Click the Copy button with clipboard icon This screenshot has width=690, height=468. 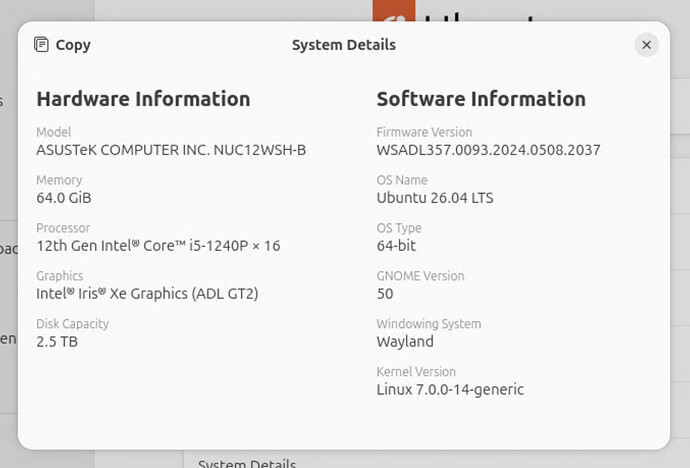click(x=62, y=45)
